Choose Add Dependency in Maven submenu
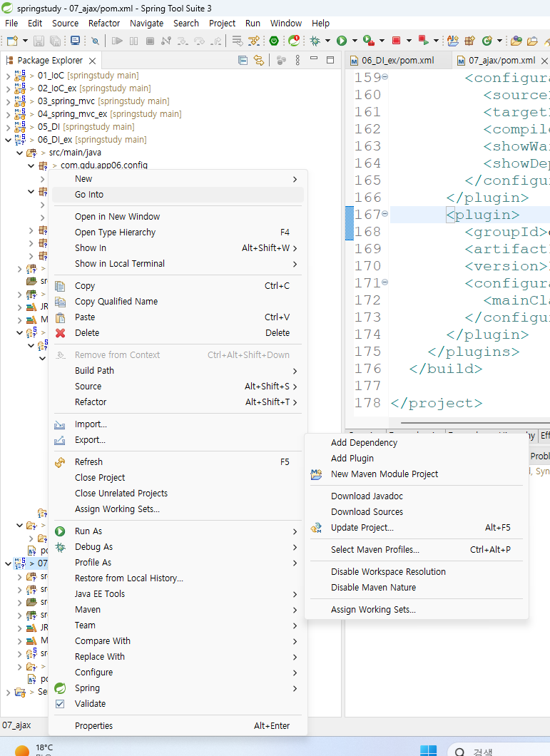 [x=417, y=443]
